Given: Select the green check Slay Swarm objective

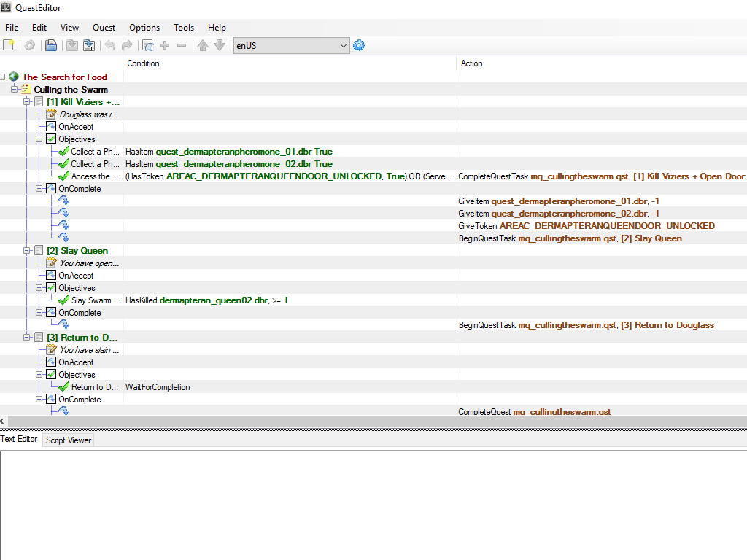Looking at the screenshot, I should 90,300.
